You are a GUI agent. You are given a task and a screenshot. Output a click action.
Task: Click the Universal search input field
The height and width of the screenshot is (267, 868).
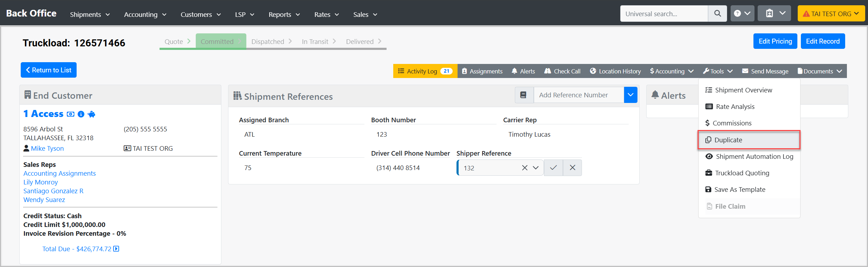663,14
